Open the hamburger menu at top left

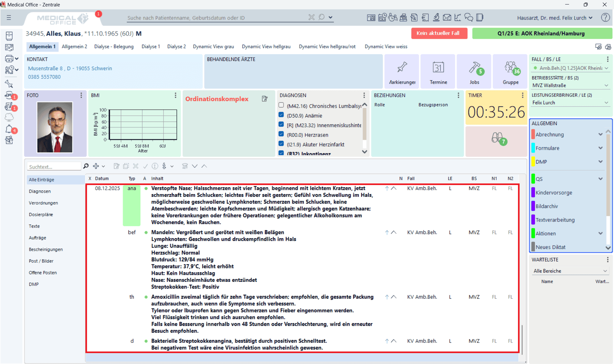coord(9,18)
